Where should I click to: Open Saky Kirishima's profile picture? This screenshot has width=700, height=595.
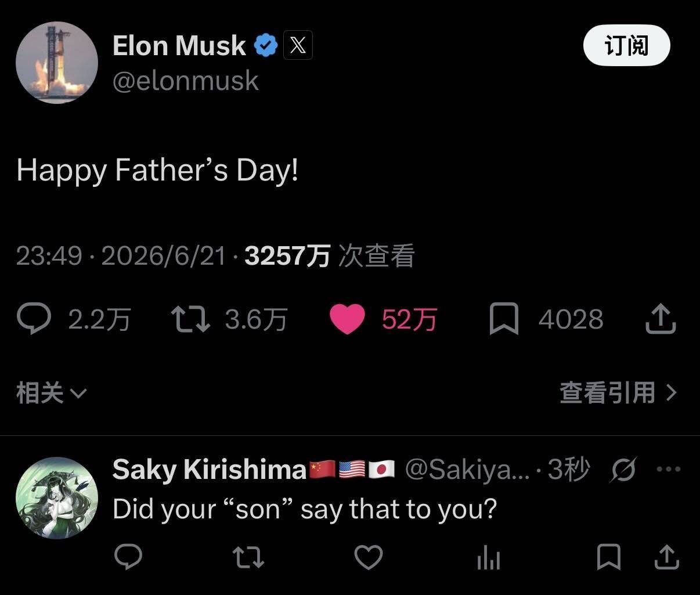[x=57, y=498]
